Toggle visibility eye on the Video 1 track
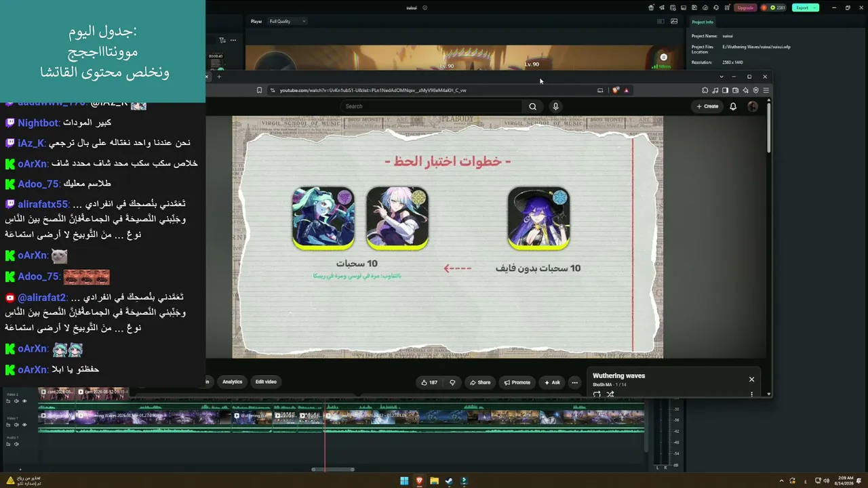The height and width of the screenshot is (488, 868). coord(24,425)
